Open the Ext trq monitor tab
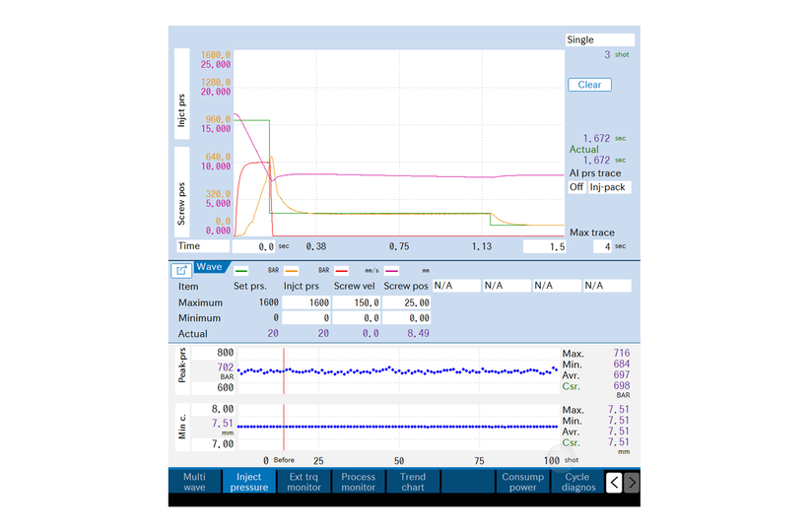Image resolution: width=810 pixels, height=532 pixels. pyautogui.click(x=304, y=482)
